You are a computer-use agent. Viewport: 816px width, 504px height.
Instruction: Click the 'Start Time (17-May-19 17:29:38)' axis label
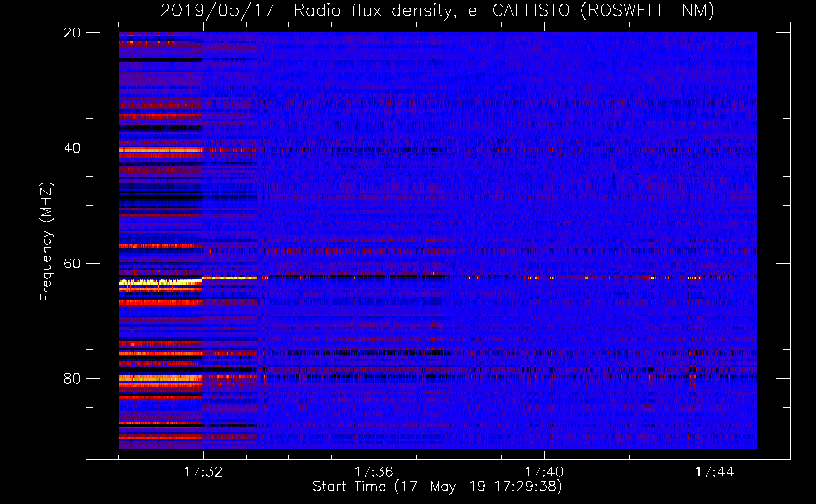(437, 487)
